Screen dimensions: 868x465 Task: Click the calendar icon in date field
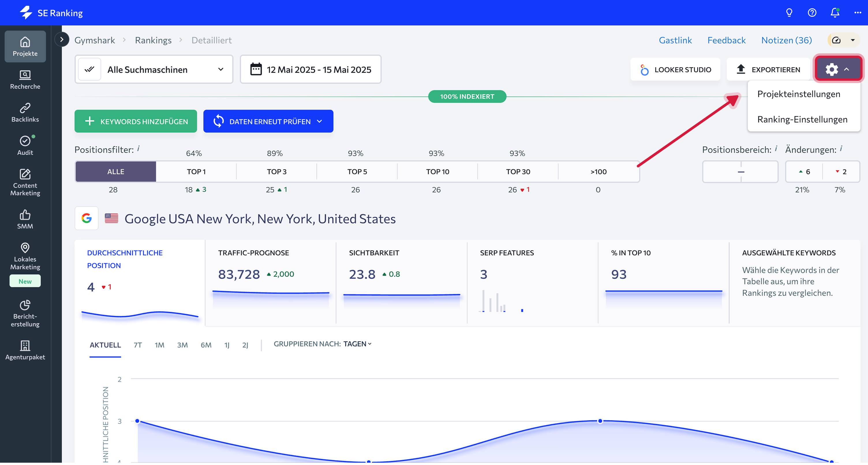tap(256, 70)
